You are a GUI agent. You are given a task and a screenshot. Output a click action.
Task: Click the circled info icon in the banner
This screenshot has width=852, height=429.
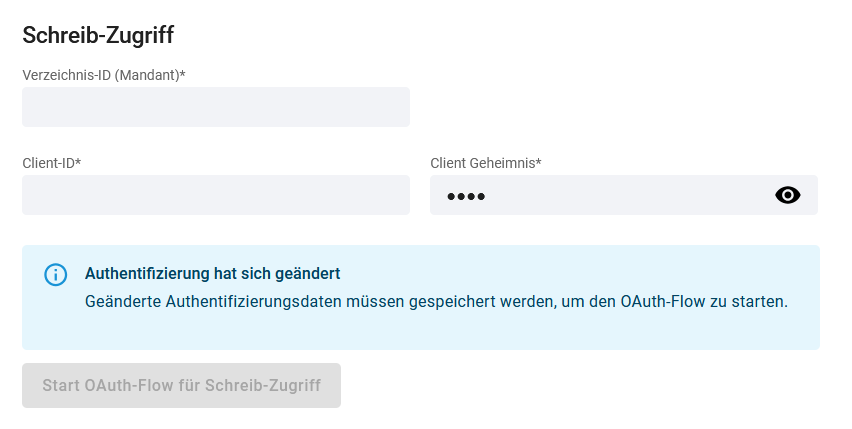click(x=55, y=275)
